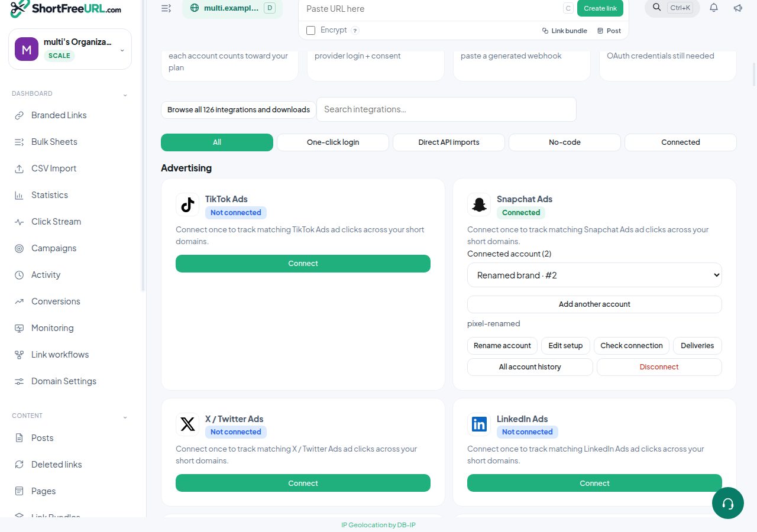Image resolution: width=757 pixels, height=532 pixels.
Task: Connect LinkedIn Ads
Action: pos(594,483)
